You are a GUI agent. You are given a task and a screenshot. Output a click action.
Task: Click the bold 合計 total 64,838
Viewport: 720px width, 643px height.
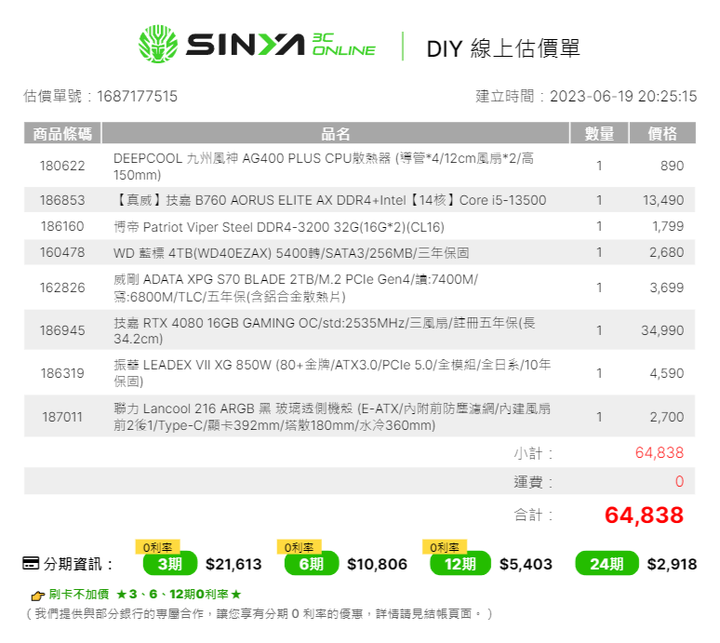644,515
